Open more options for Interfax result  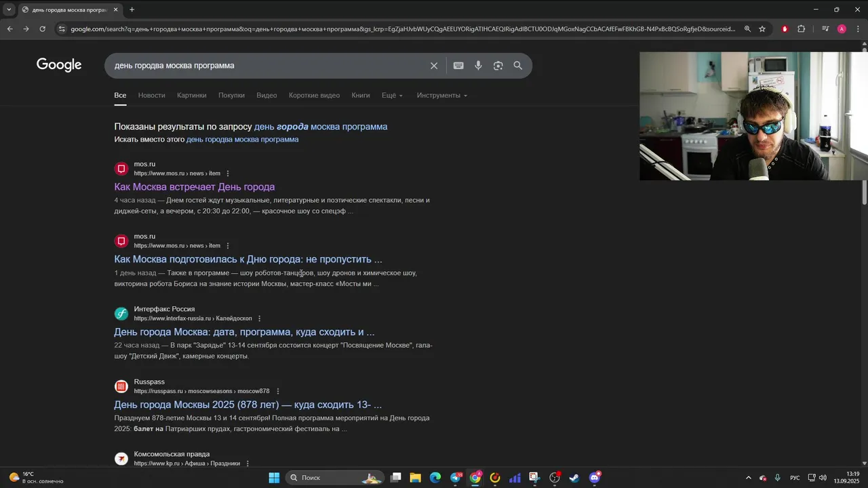pos(259,319)
